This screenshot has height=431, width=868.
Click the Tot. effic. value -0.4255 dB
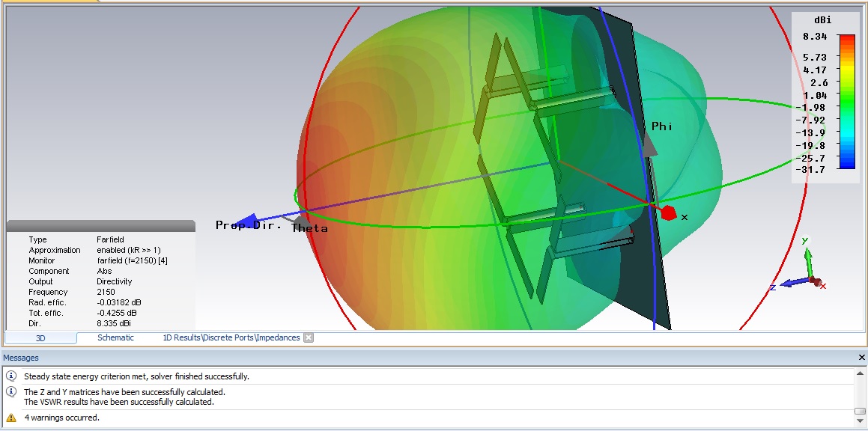click(117, 314)
